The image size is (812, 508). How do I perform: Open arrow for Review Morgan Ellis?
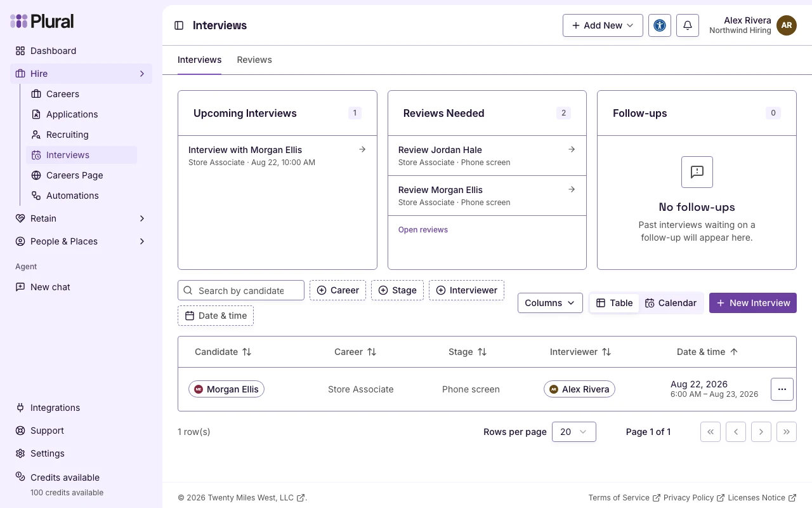[572, 190]
